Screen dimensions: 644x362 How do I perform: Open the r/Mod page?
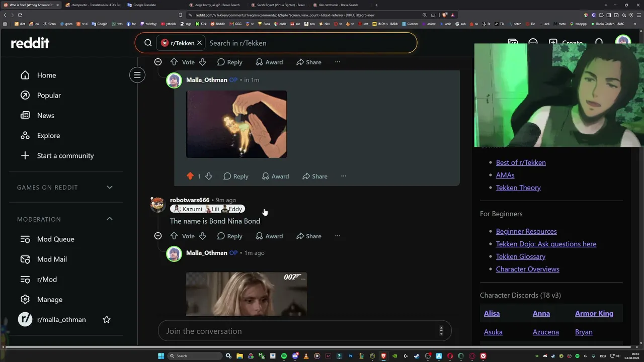(47, 279)
